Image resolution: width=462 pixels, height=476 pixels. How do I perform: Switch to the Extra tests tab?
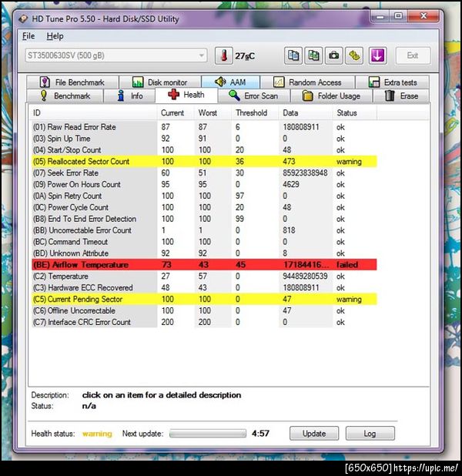pyautogui.click(x=393, y=82)
